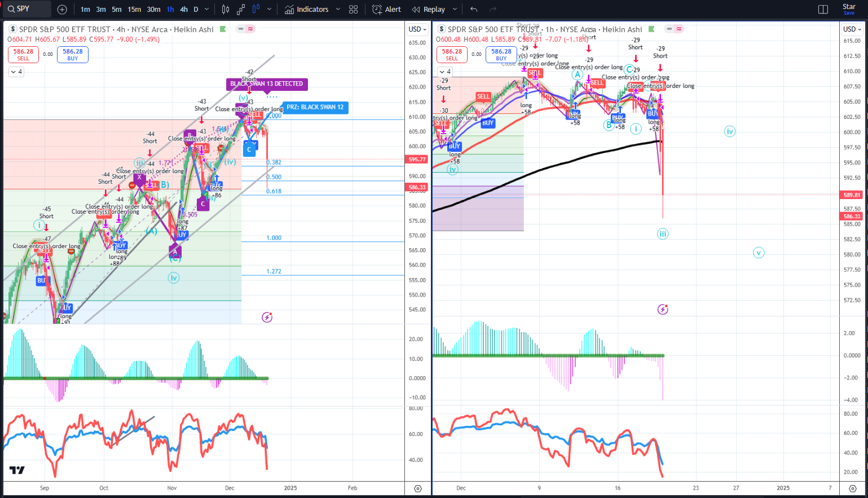Open time axis settings gear on 1h chart
The width and height of the screenshot is (868, 498).
click(853, 488)
